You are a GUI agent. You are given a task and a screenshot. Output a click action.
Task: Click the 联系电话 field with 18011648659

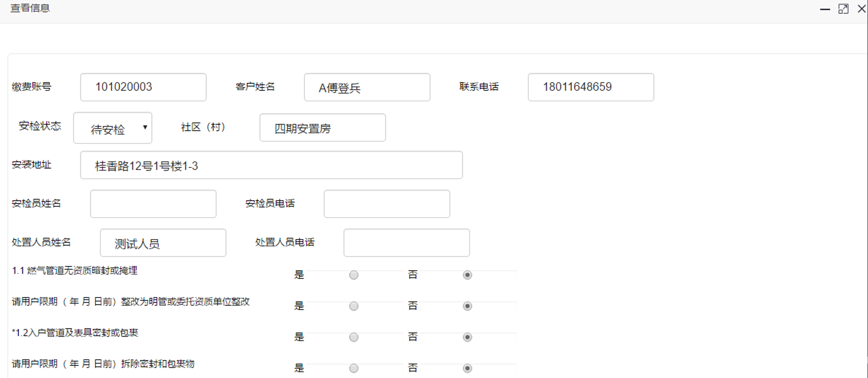[591, 87]
